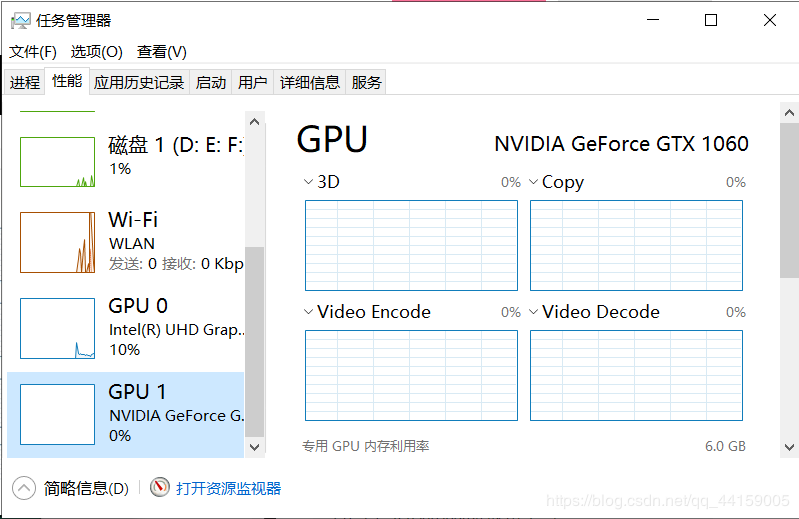799x519 pixels.
Task: Switch to the 应用历史记录 tab
Action: click(x=139, y=82)
